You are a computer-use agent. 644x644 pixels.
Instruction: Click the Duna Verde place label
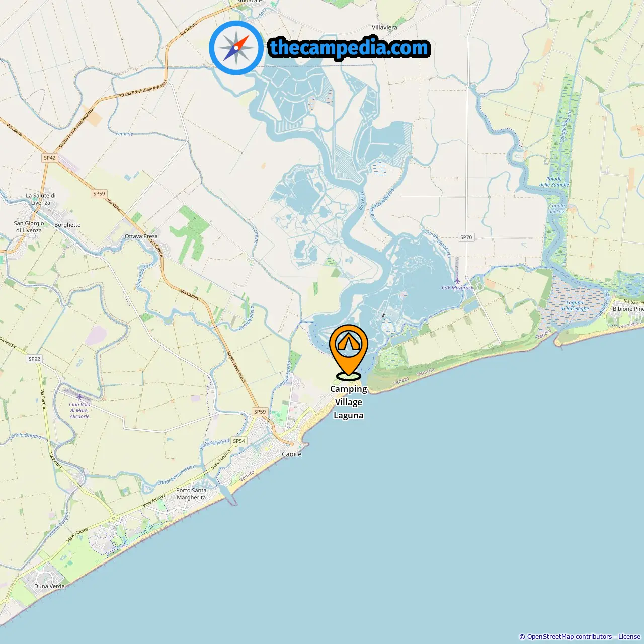click(49, 586)
